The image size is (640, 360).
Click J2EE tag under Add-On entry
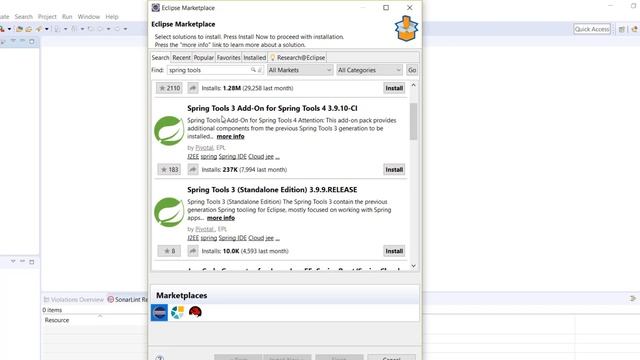click(193, 157)
